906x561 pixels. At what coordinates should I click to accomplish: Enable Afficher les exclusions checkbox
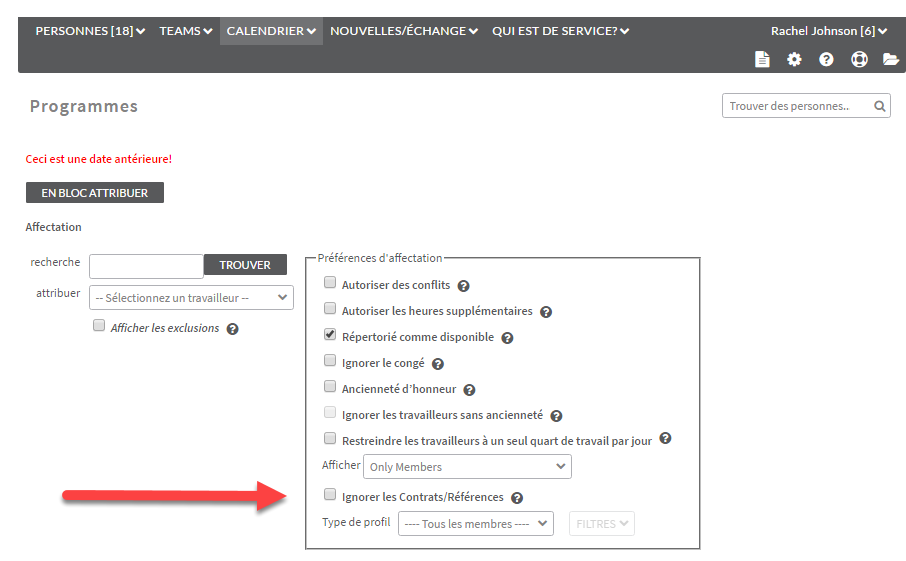click(99, 325)
